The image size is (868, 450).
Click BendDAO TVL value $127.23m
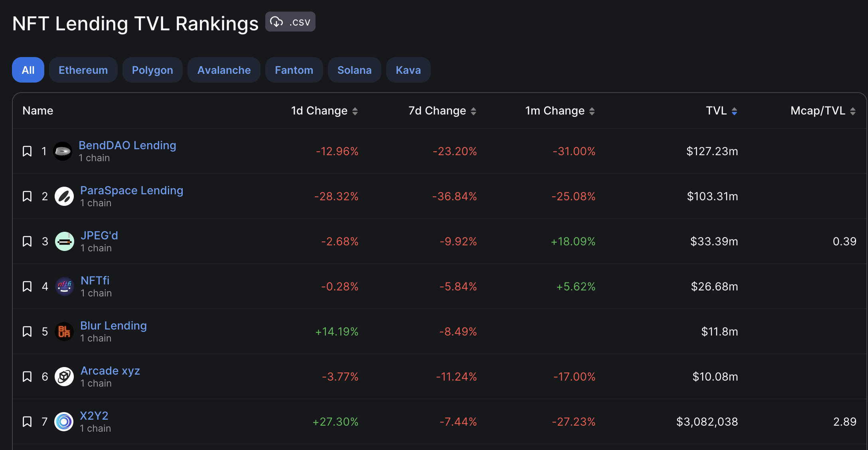[x=712, y=151]
